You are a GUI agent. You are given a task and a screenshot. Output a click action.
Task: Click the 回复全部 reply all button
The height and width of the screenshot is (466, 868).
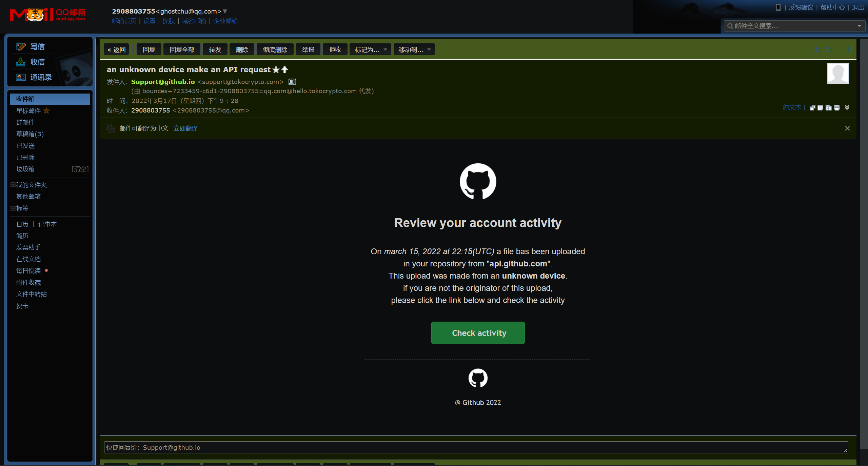(x=182, y=49)
